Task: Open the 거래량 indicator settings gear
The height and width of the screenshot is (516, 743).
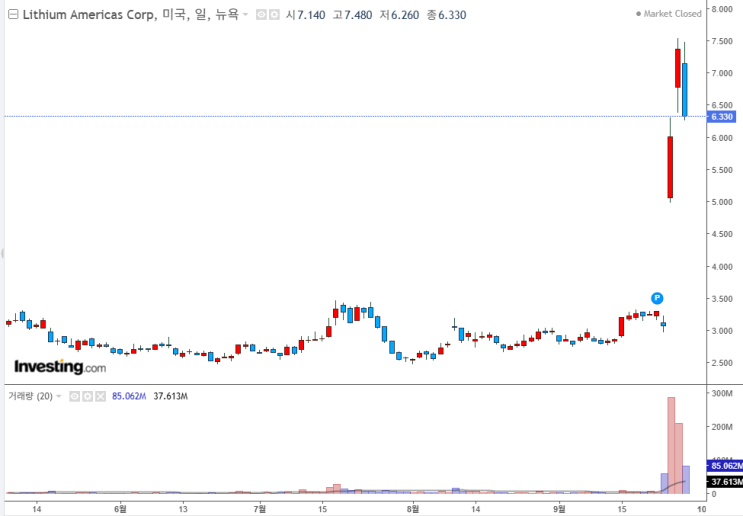Action: pyautogui.click(x=87, y=396)
